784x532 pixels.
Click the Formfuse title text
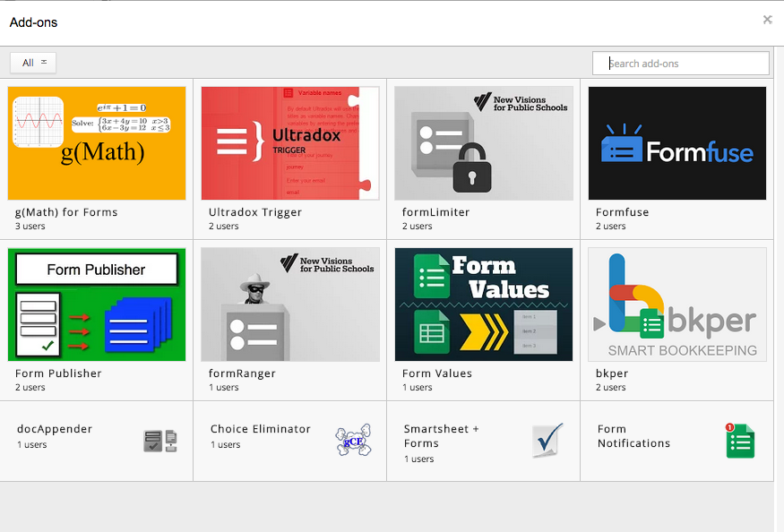tap(622, 212)
